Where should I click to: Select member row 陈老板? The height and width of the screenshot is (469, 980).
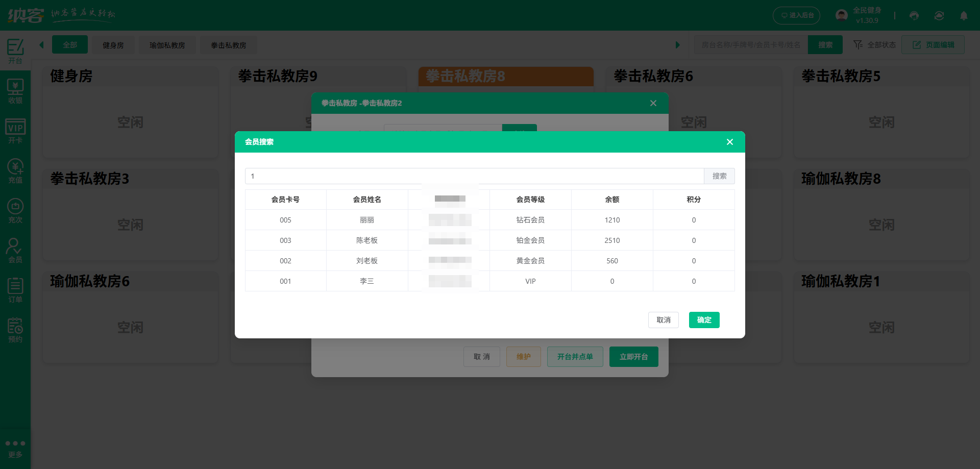[x=367, y=240]
